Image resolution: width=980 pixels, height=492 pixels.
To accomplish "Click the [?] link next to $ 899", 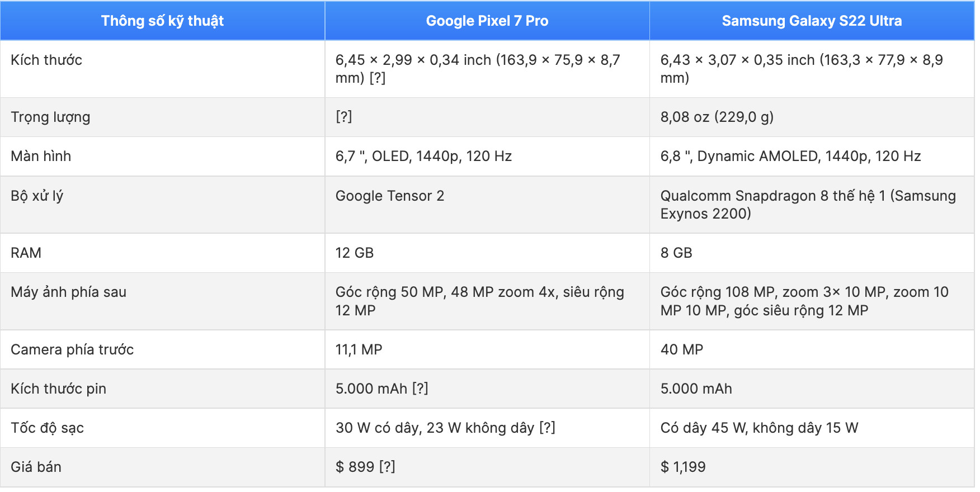I will [387, 467].
